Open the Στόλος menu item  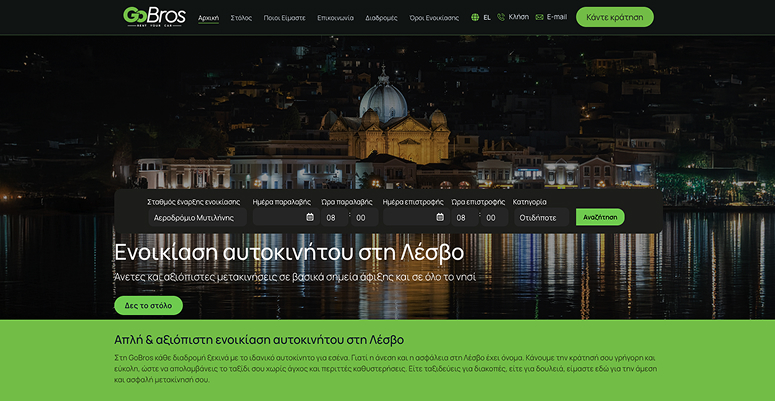coord(241,18)
